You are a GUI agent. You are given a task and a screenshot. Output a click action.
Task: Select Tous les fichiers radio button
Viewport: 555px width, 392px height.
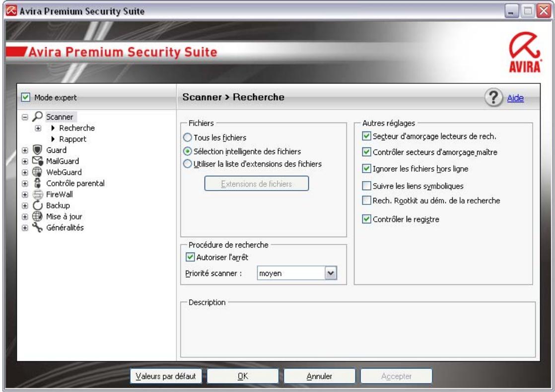[x=187, y=137]
